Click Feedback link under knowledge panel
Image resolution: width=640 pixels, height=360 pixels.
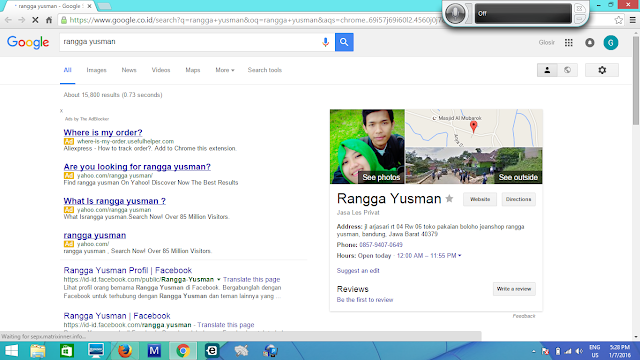524,316
